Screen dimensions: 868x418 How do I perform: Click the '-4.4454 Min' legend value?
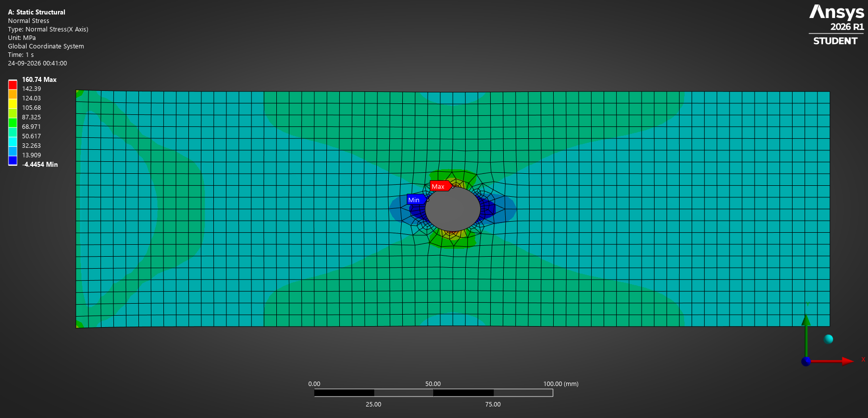click(40, 164)
